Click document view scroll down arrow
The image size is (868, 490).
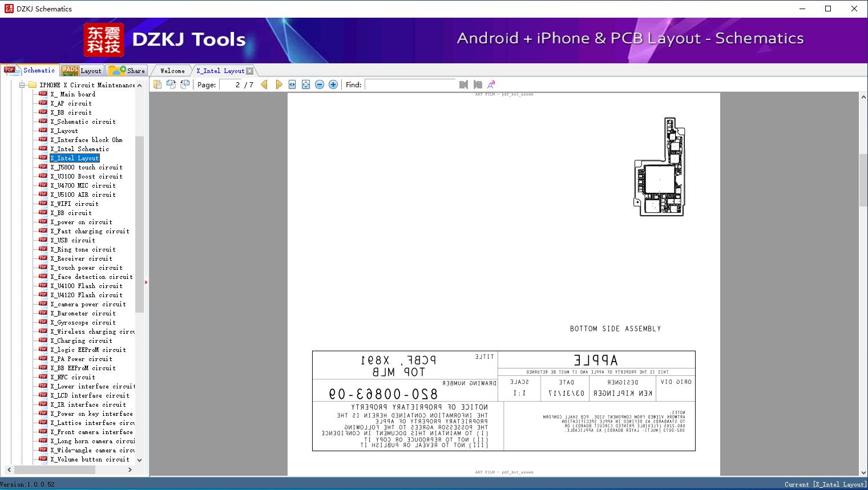(x=863, y=472)
